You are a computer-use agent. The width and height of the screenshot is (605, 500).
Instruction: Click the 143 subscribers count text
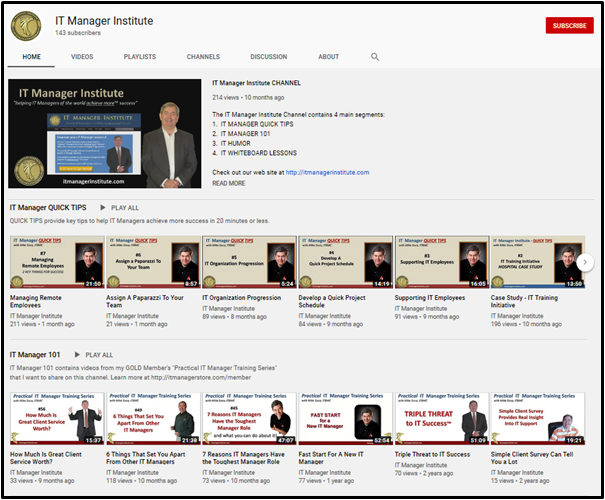[x=78, y=33]
